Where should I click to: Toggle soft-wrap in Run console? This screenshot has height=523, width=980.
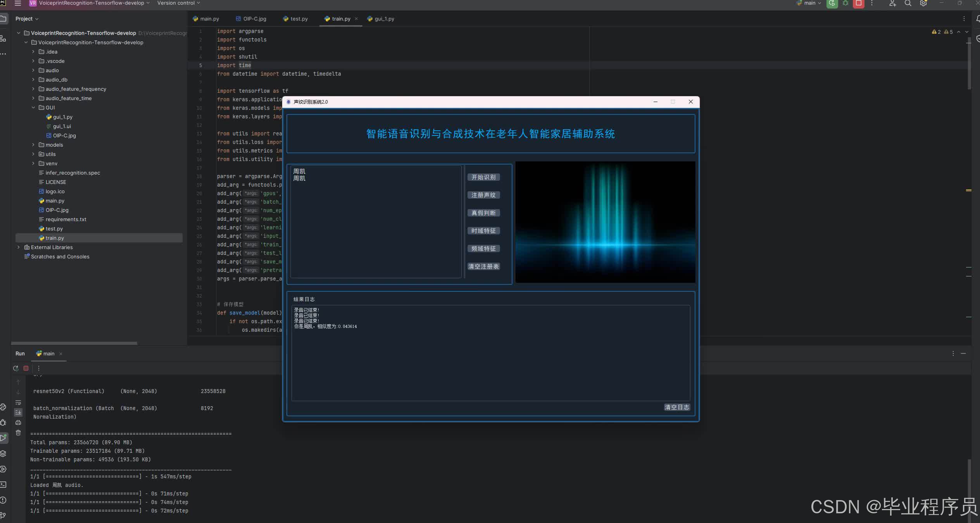pyautogui.click(x=18, y=402)
